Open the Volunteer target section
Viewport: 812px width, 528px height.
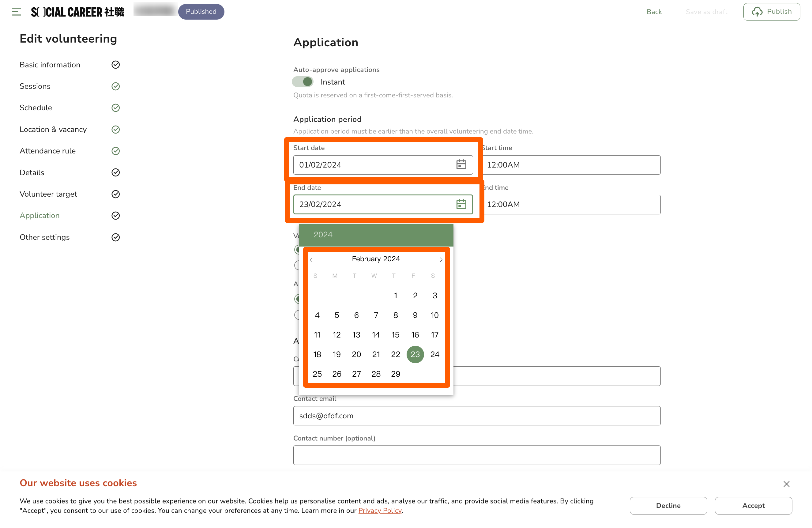pyautogui.click(x=48, y=194)
